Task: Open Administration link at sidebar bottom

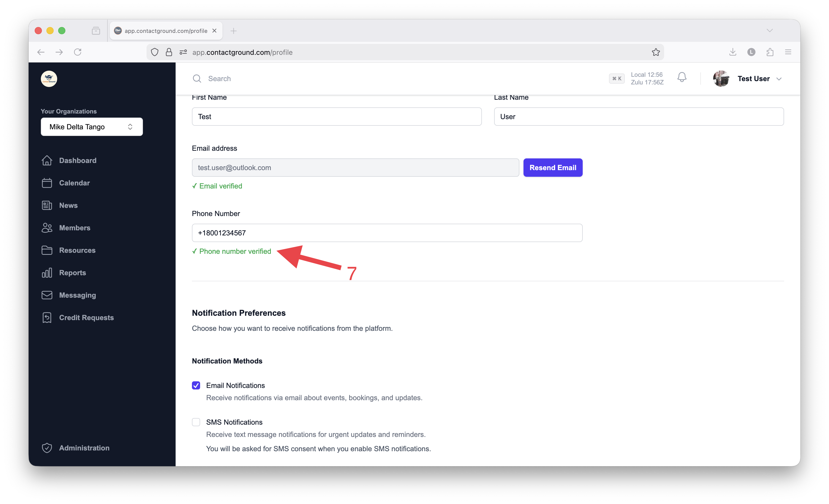Action: 84,448
